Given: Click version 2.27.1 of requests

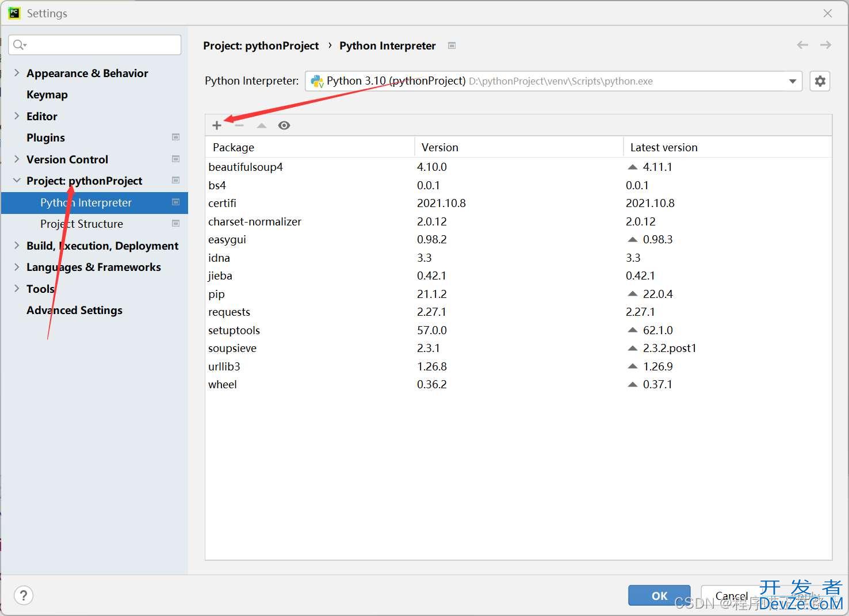Looking at the screenshot, I should point(431,312).
